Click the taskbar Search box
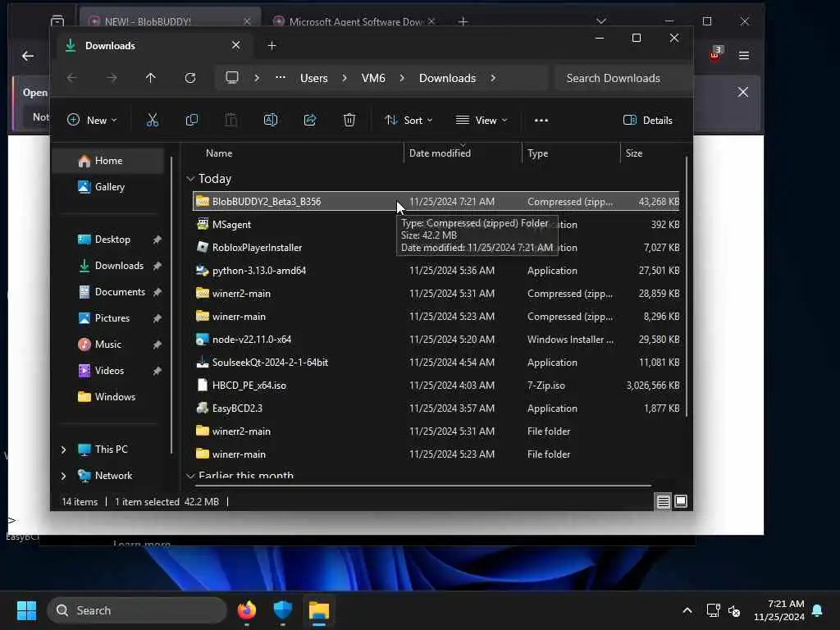 (x=137, y=610)
